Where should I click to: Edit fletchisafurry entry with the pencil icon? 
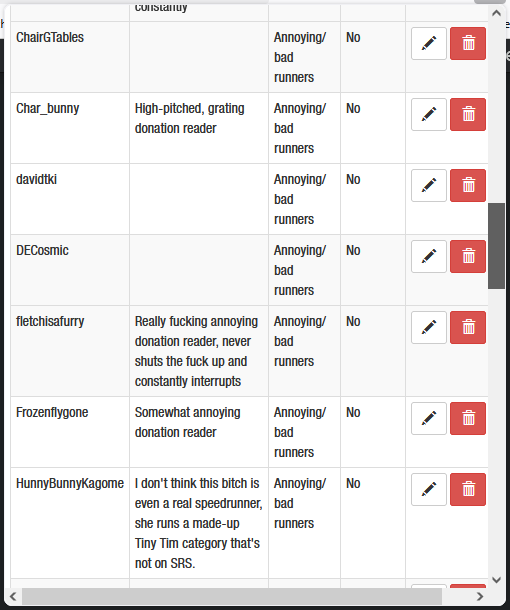point(429,328)
